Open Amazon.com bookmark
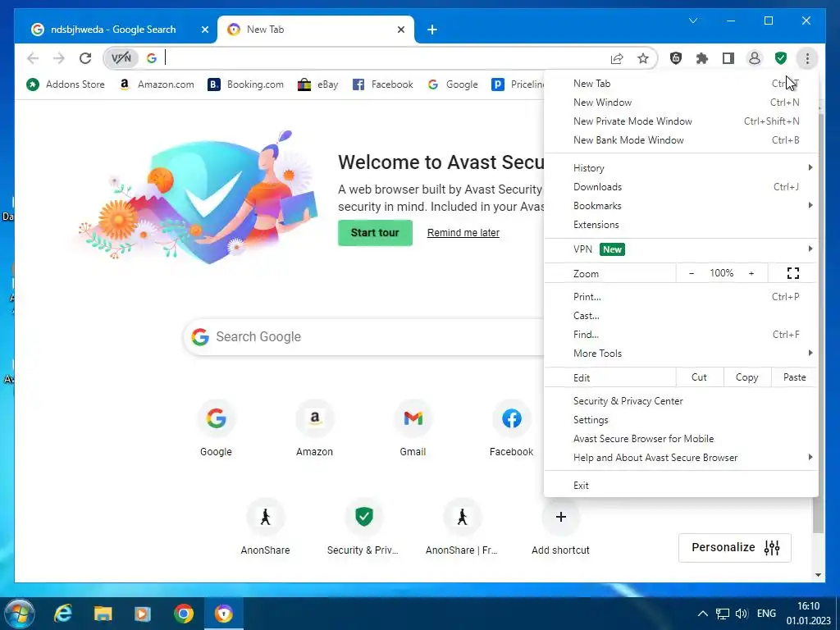 pyautogui.click(x=157, y=84)
